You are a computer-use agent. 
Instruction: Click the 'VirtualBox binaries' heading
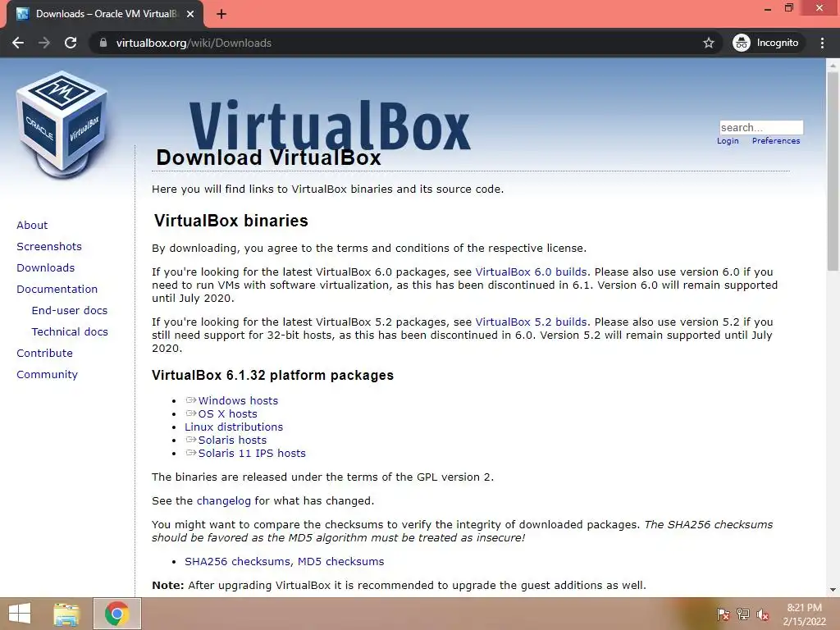point(231,221)
